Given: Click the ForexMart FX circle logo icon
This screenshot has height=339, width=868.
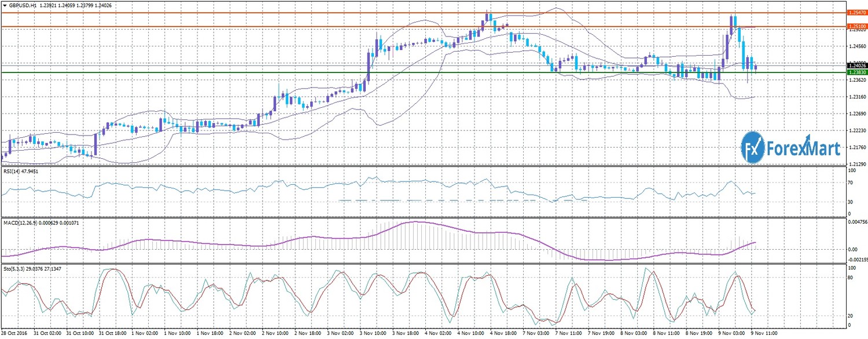Looking at the screenshot, I should [753, 147].
